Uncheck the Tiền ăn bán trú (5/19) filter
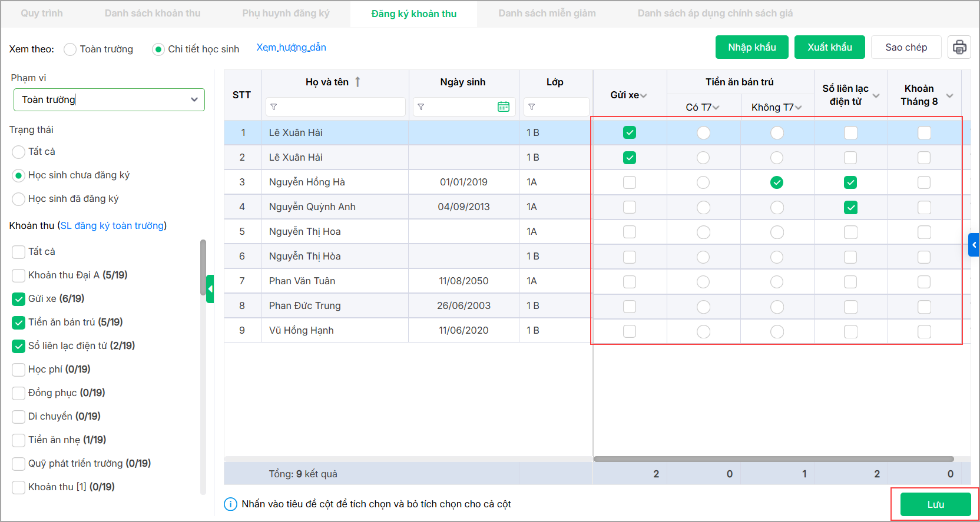The image size is (980, 522). (x=19, y=322)
